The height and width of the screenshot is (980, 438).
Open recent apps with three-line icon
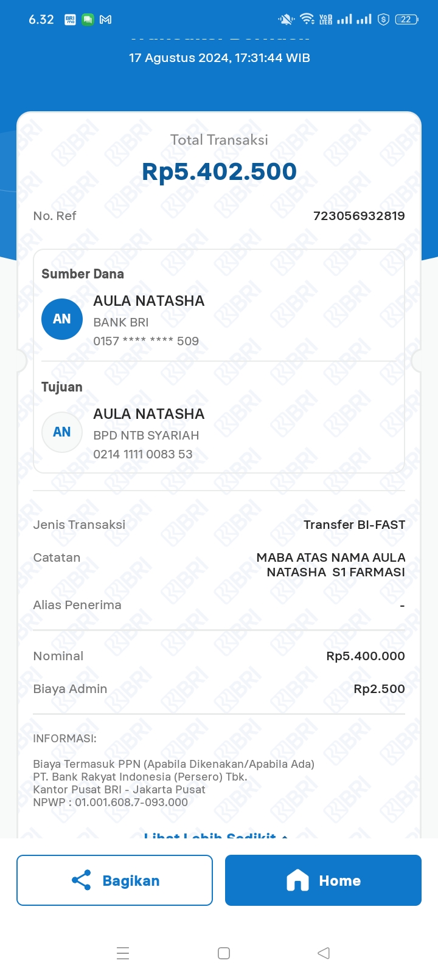(x=123, y=953)
